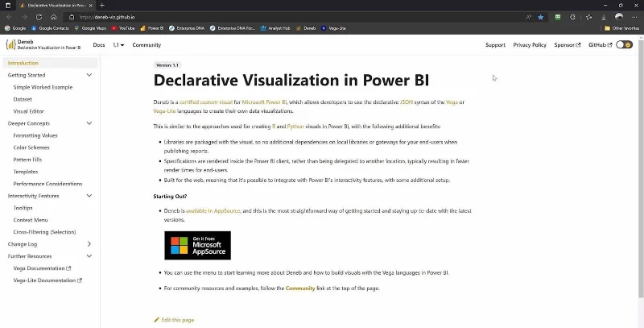Screen dimensions: 644x328
Task: Open the Vega Documentation external link
Action: 42,268
